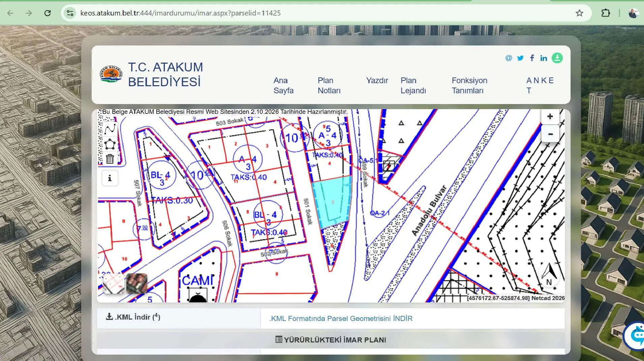
Task: Click the T.C. ATAKUM BELEDİYESİ title text
Action: 165,74
